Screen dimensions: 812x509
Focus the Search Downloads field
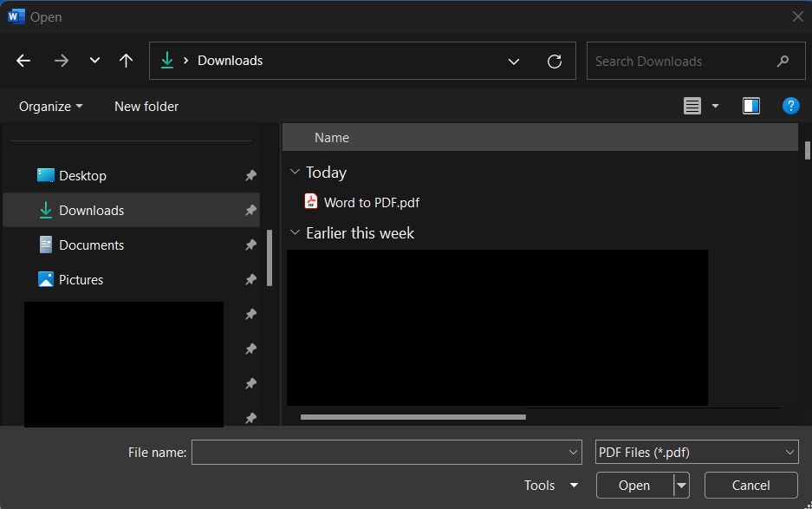[696, 62]
